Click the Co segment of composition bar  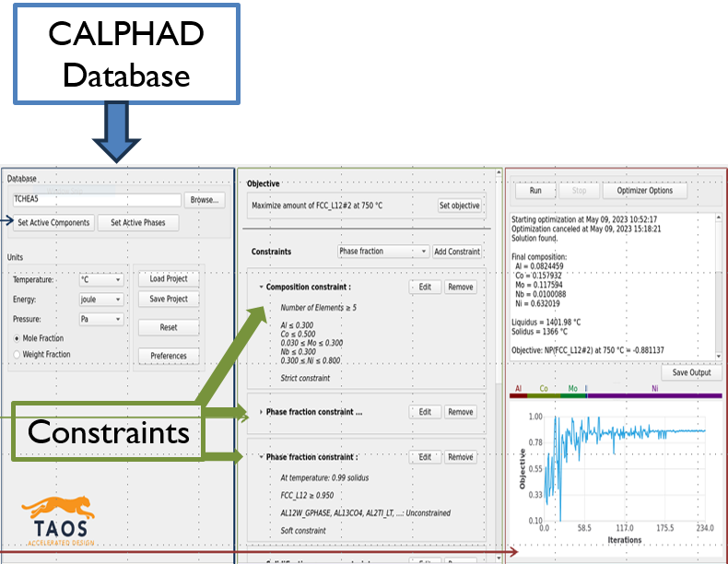click(x=544, y=396)
